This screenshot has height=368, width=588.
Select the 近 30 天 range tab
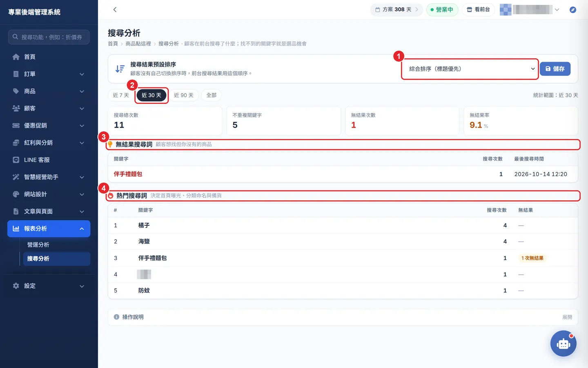click(151, 95)
